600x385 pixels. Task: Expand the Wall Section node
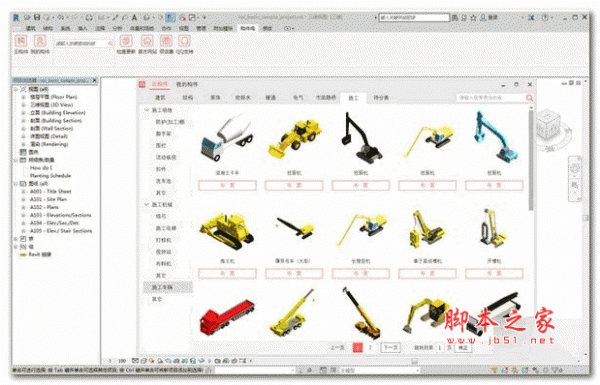pos(23,129)
